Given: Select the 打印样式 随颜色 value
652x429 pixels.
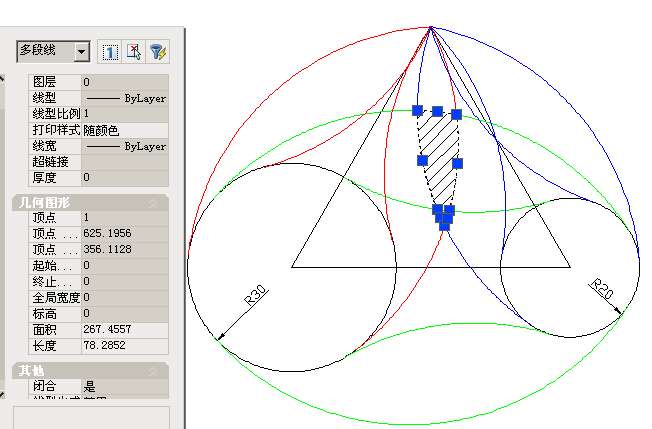Looking at the screenshot, I should 125,130.
